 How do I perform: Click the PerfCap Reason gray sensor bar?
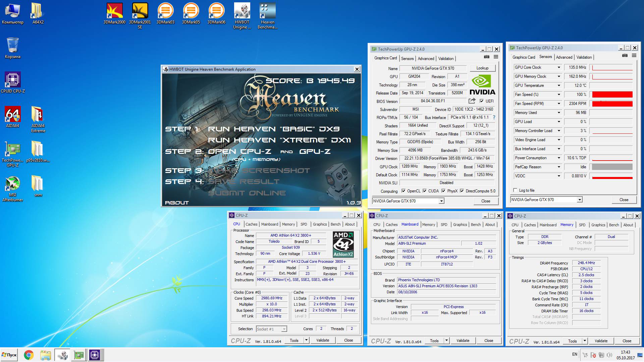point(612,167)
